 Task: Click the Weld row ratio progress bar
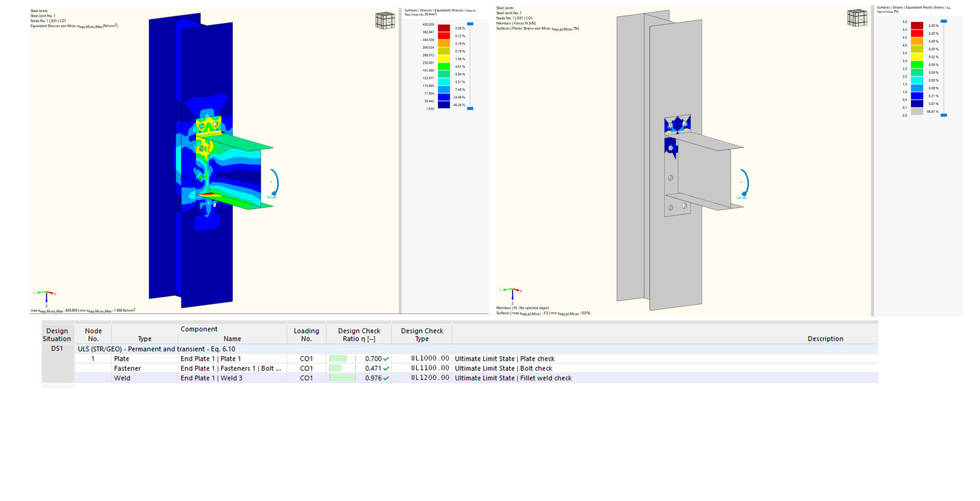[342, 378]
